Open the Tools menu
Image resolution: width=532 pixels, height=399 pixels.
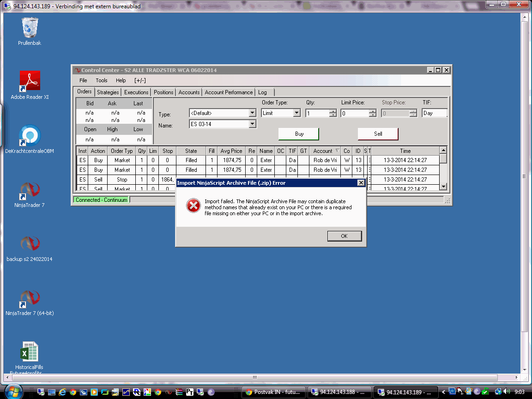(x=102, y=80)
